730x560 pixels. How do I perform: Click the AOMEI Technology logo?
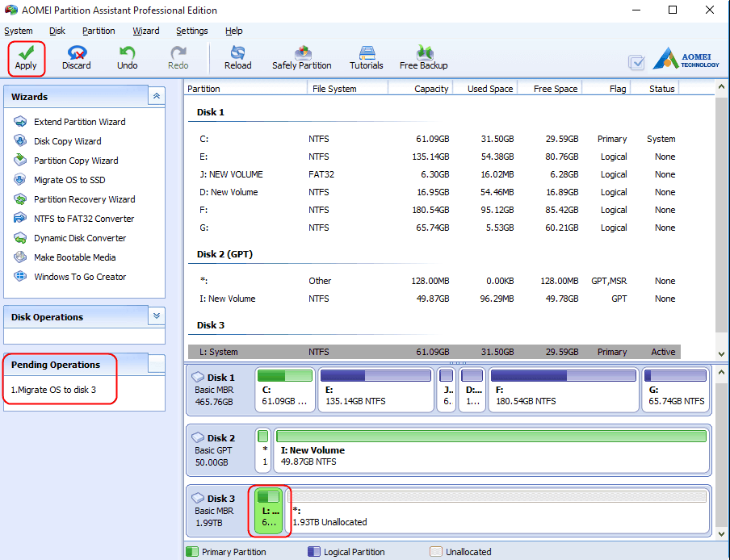click(x=686, y=59)
